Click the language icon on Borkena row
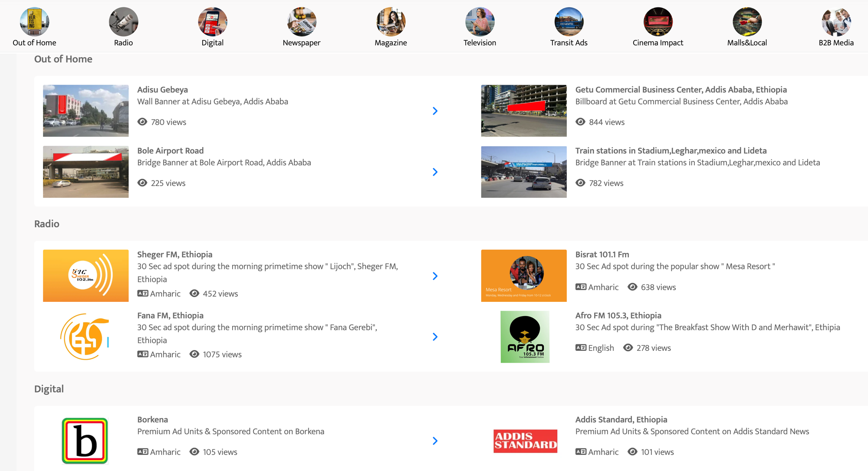868x471 pixels. tap(143, 452)
